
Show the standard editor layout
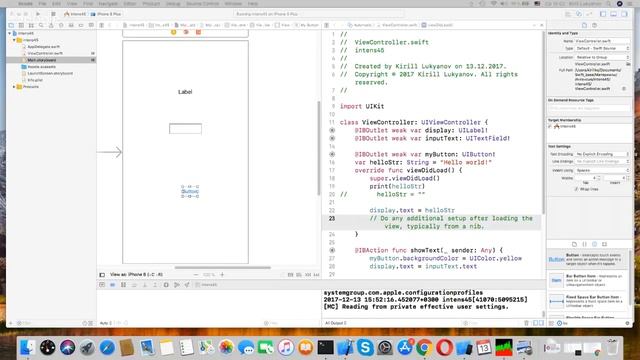568,14
